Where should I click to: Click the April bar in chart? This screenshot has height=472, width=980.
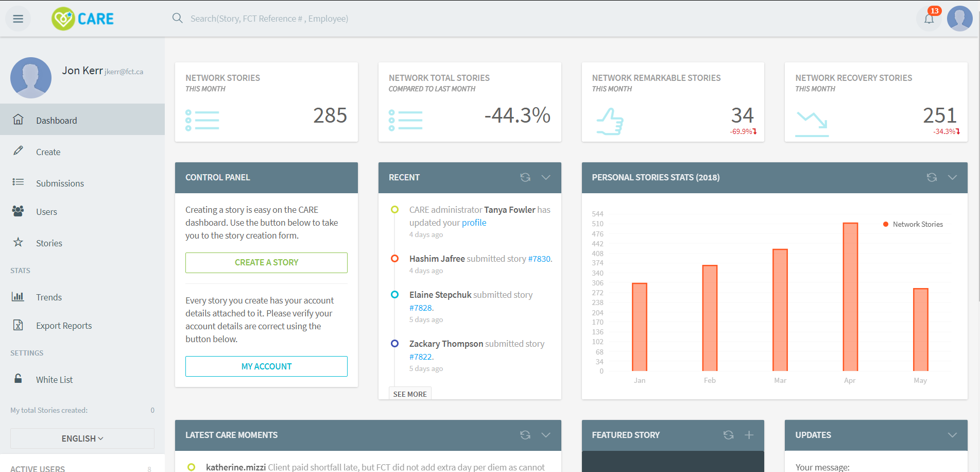[850, 297]
